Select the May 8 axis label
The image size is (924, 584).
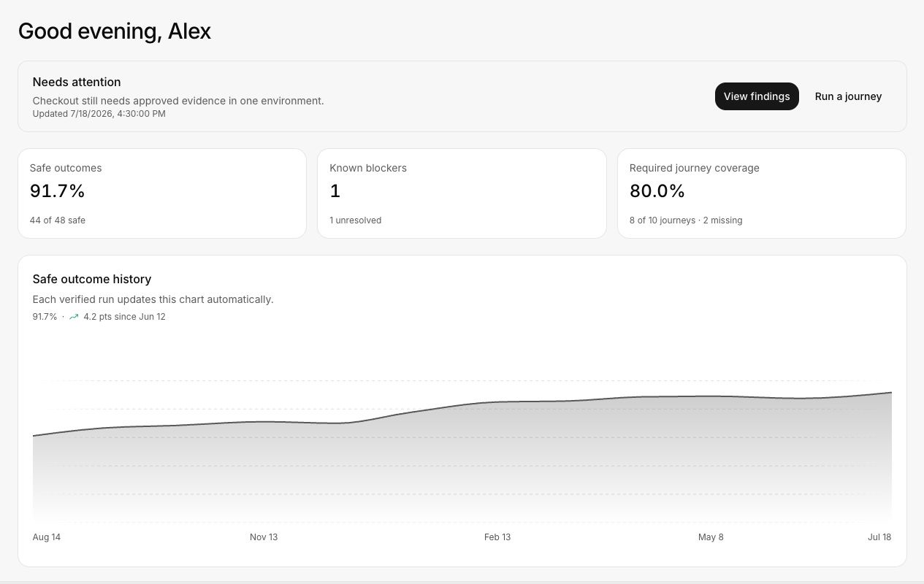pyautogui.click(x=711, y=537)
